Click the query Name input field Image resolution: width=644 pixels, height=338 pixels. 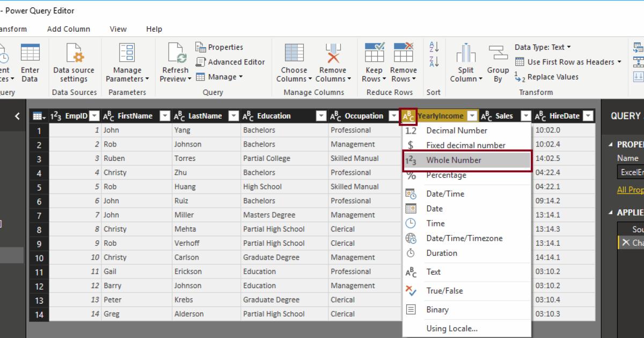(633, 171)
